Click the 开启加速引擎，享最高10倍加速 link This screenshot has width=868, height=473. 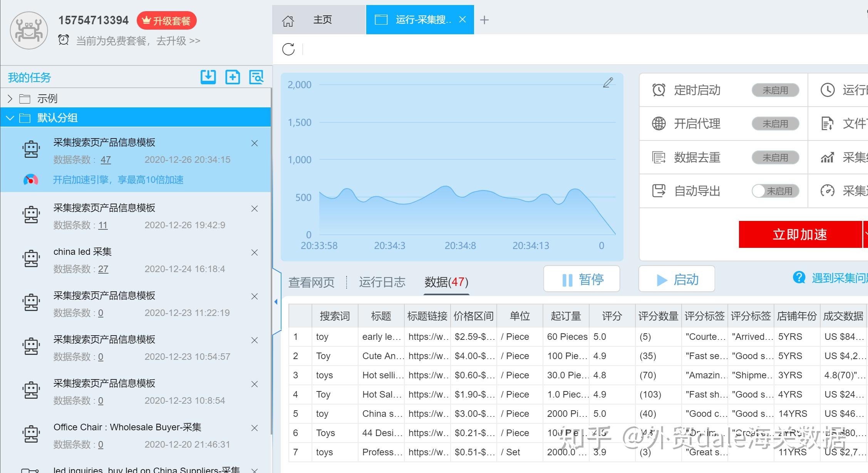coord(118,180)
